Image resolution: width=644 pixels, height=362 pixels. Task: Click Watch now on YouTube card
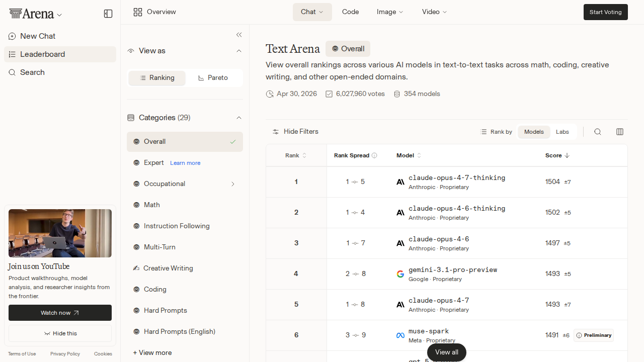[60, 313]
